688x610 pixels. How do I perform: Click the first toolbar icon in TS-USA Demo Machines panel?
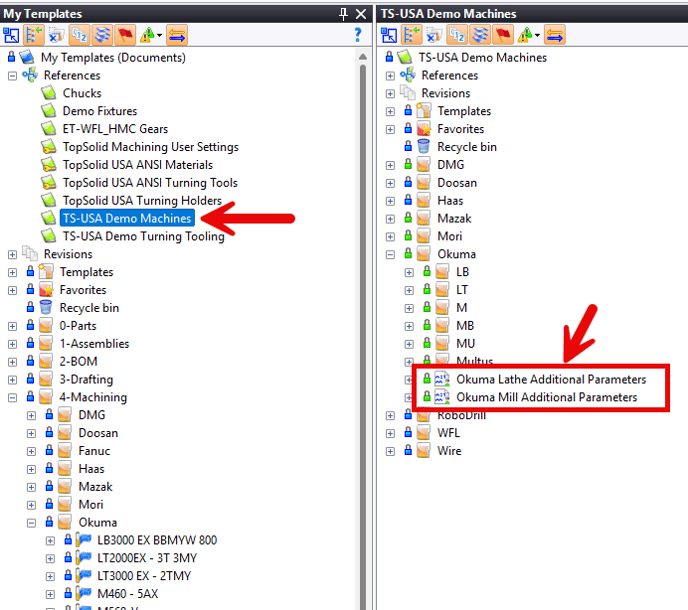pyautogui.click(x=388, y=35)
